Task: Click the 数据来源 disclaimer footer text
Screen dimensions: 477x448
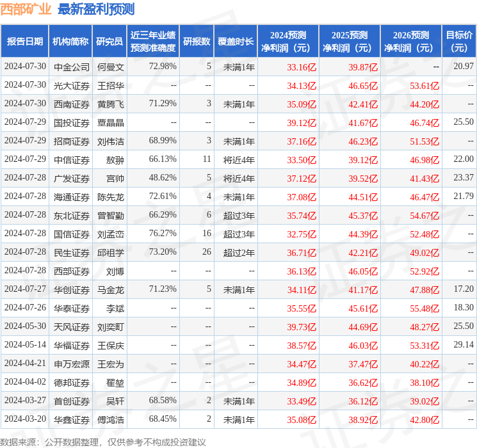Action: pos(103,442)
